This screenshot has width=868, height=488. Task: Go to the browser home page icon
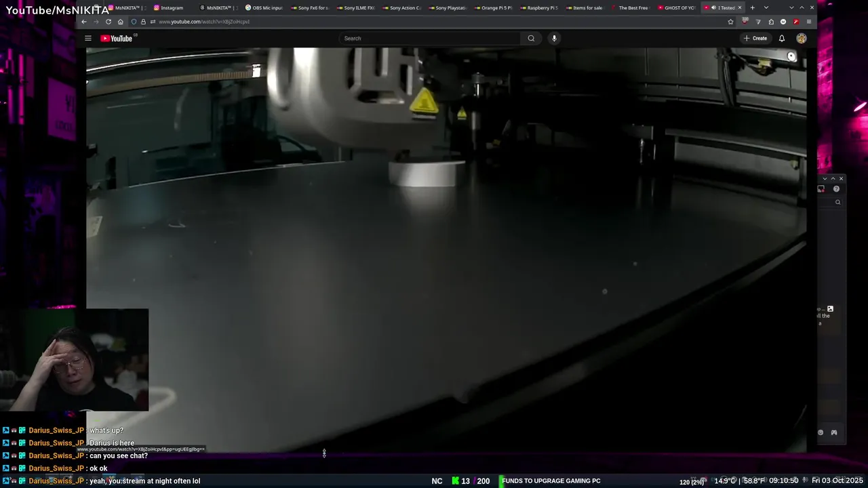click(121, 22)
